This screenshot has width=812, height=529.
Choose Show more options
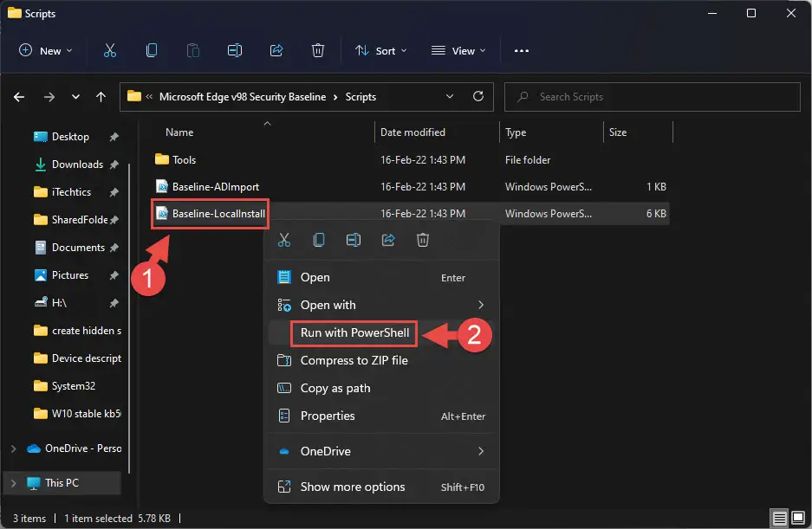click(381, 487)
